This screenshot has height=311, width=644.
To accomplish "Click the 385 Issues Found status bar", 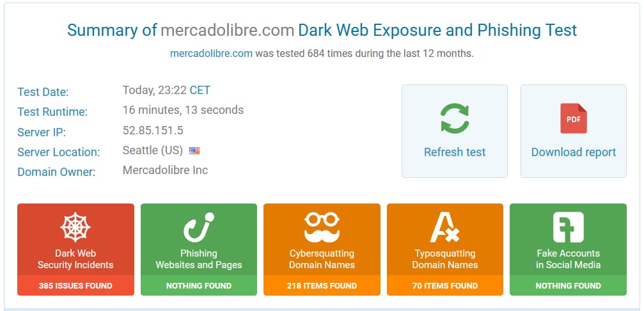I will click(75, 285).
